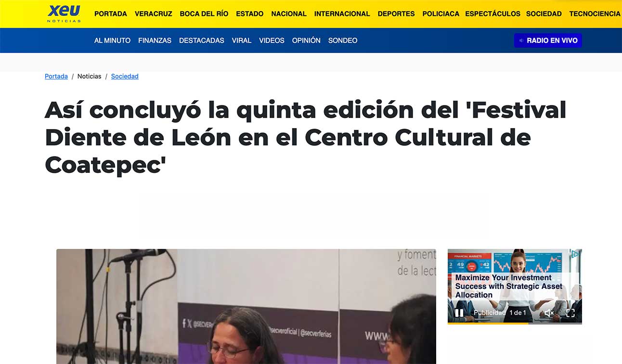Viewport: 622px width, 364px height.
Task: Open the investment ad headline
Action: coord(509,286)
